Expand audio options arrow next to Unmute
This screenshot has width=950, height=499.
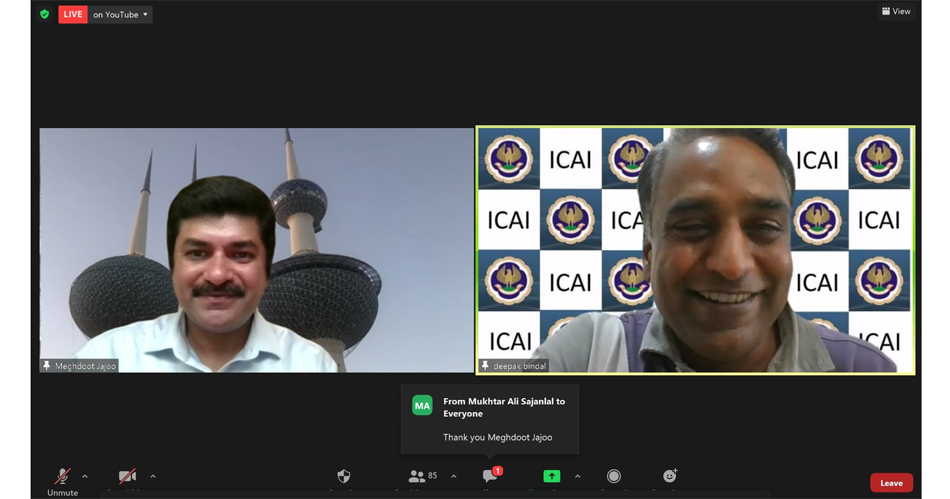tap(85, 477)
